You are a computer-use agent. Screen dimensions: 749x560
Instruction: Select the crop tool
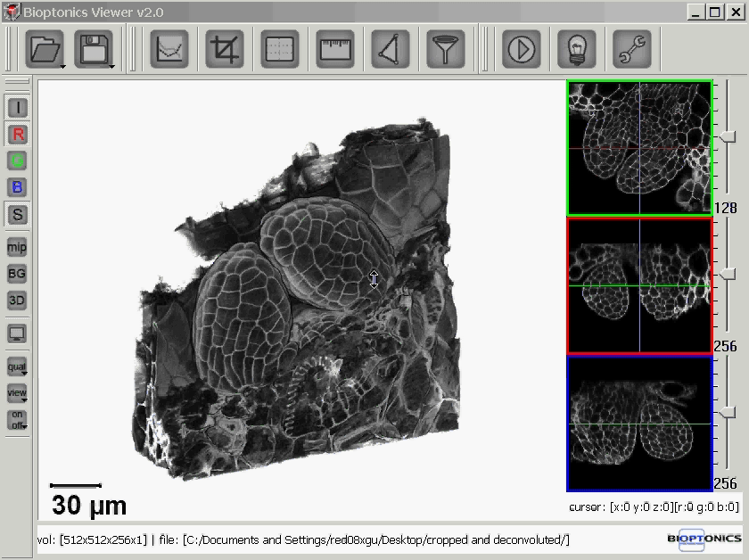224,49
